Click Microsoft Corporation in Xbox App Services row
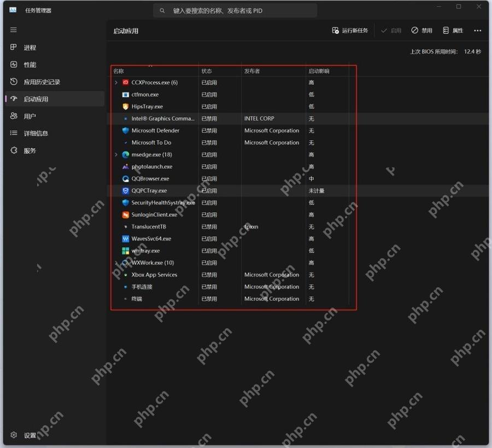Screen dimensions: 492x448 coord(272,275)
